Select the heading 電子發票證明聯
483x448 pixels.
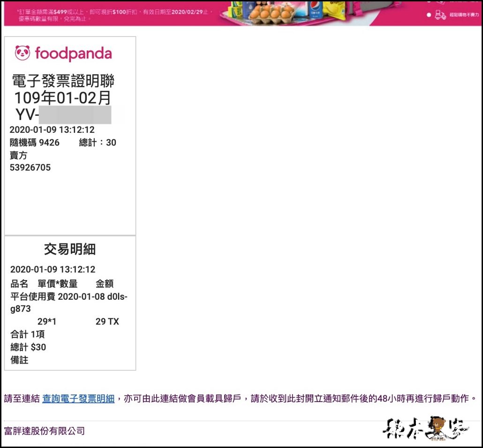63,81
